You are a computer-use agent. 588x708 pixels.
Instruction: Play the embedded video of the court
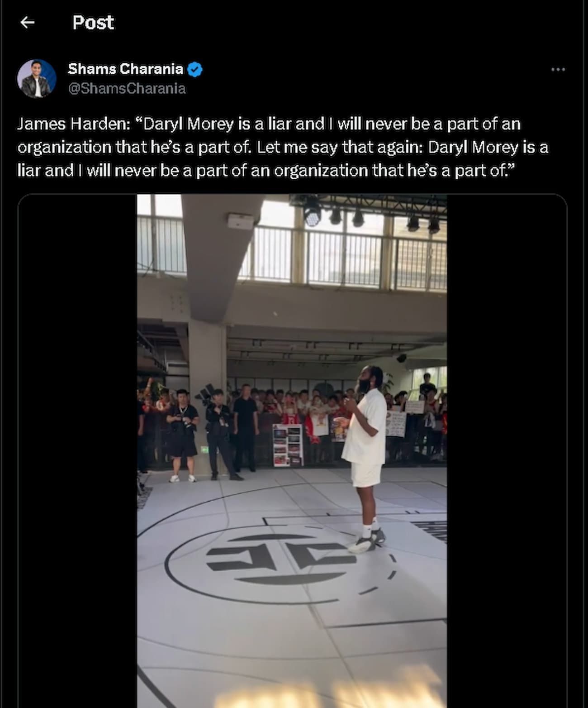click(x=292, y=451)
